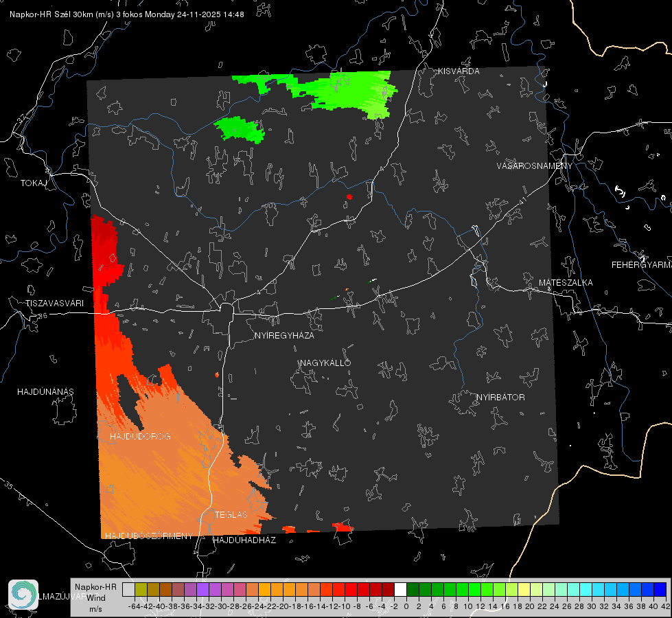The width and height of the screenshot is (672, 618).
Task: Click the 'Wind' label in the legend
Action: (96, 598)
